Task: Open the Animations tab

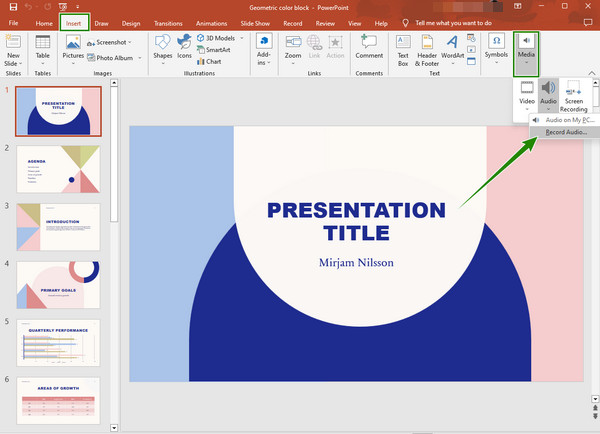Action: (x=211, y=23)
